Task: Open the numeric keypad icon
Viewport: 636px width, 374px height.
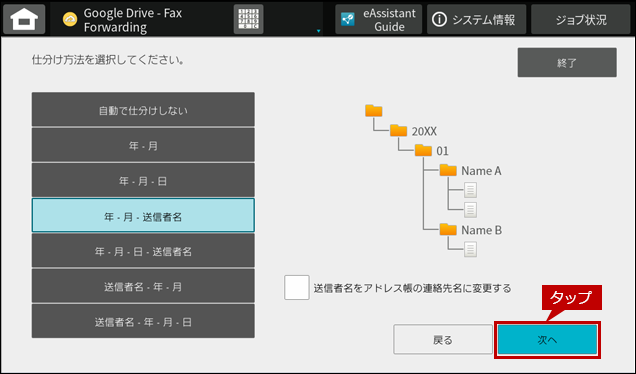Action: [248, 19]
